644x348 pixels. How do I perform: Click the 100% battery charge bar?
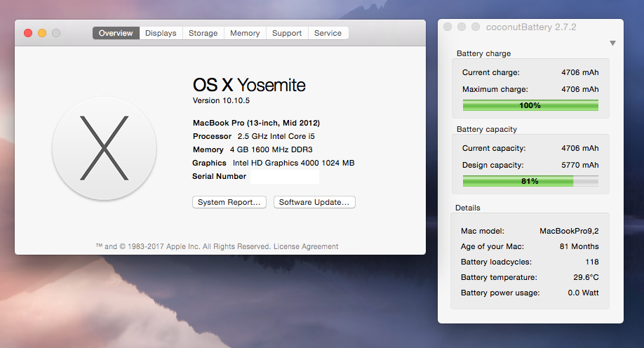pyautogui.click(x=530, y=105)
